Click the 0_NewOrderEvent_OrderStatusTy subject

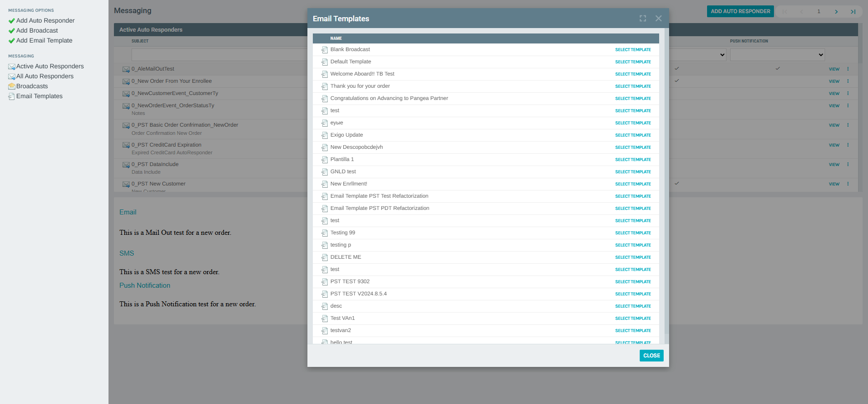click(173, 105)
